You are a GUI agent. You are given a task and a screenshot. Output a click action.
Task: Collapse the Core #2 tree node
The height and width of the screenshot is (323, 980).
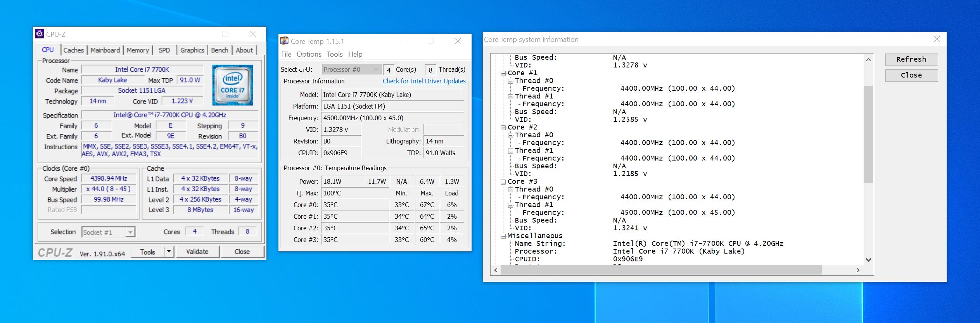pyautogui.click(x=503, y=127)
